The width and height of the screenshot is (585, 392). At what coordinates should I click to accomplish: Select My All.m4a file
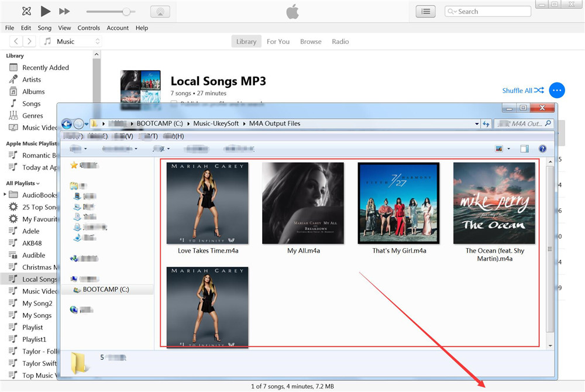(x=303, y=208)
